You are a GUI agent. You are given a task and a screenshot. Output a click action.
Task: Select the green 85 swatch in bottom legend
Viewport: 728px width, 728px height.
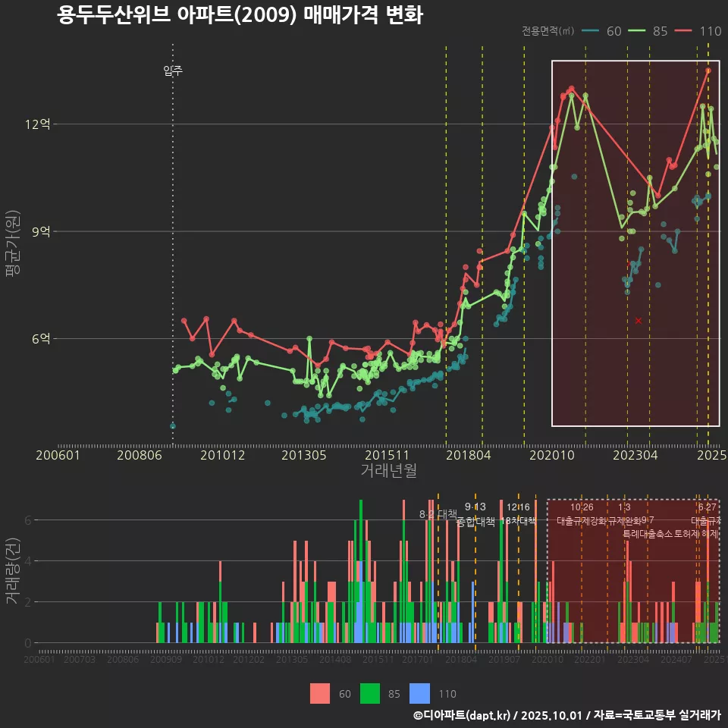point(369,693)
